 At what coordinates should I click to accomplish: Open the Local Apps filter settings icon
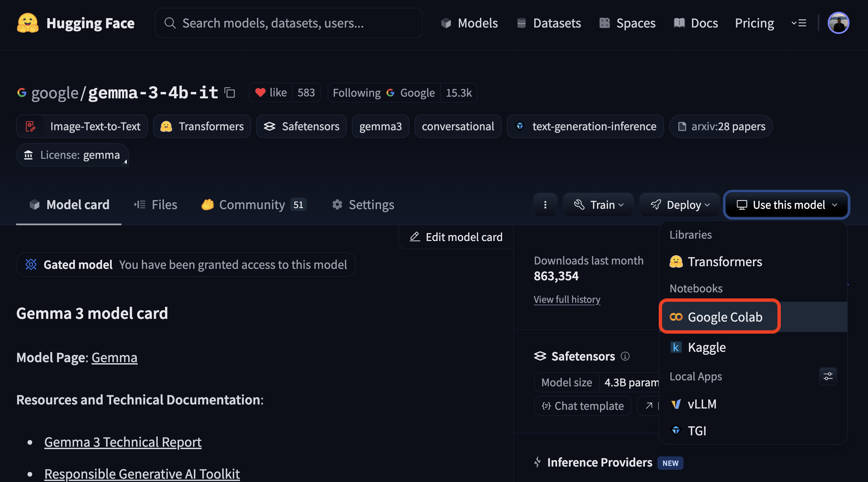click(828, 376)
